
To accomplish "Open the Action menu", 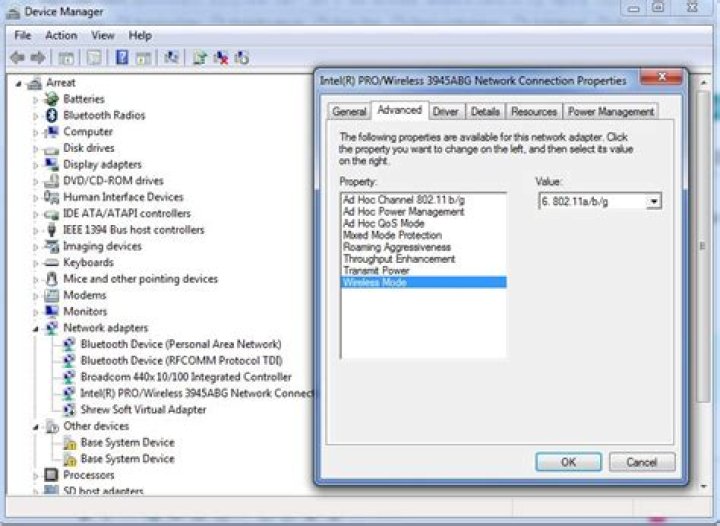I will (x=61, y=35).
